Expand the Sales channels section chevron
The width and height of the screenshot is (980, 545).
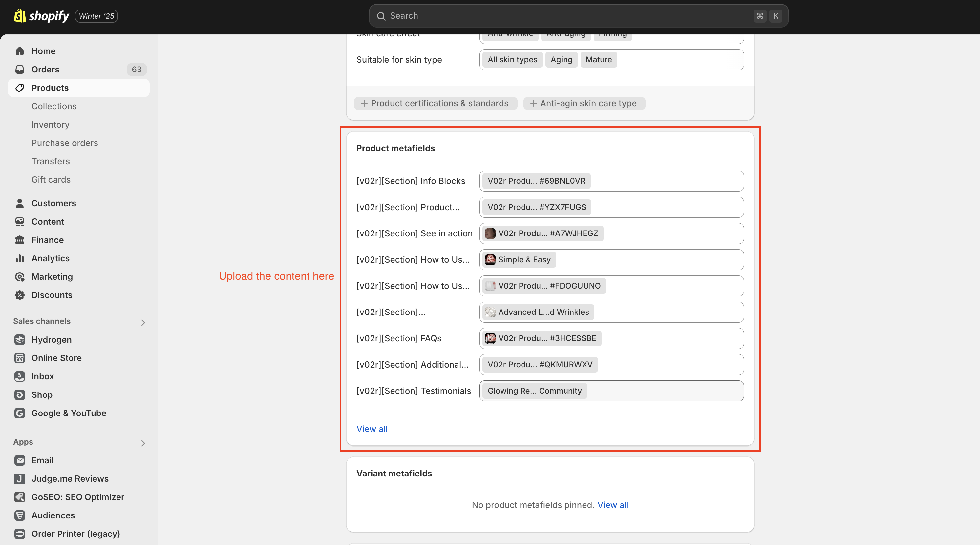(143, 323)
